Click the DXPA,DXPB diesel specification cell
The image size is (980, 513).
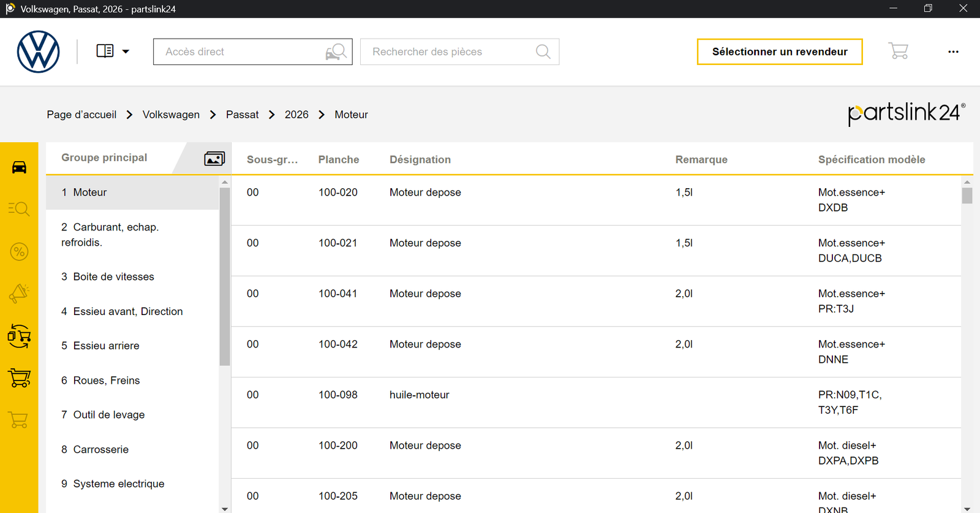tap(848, 454)
